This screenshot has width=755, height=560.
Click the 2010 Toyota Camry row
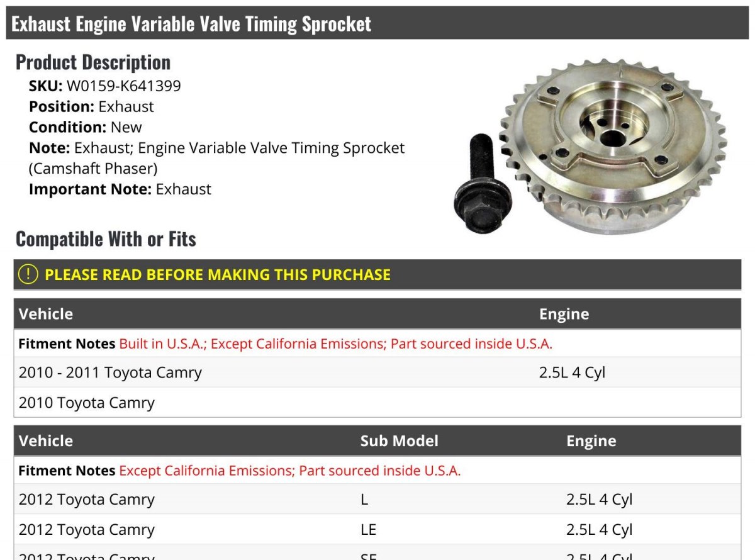[377, 403]
